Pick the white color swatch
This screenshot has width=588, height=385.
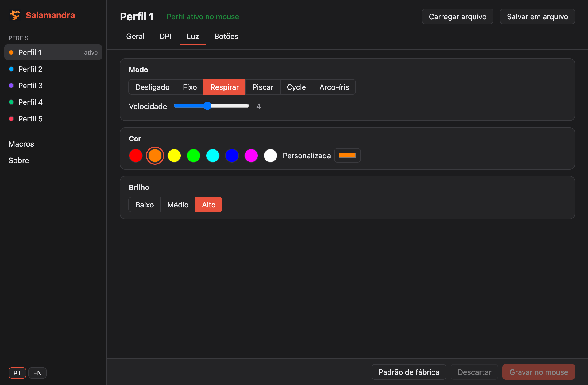[x=270, y=156]
